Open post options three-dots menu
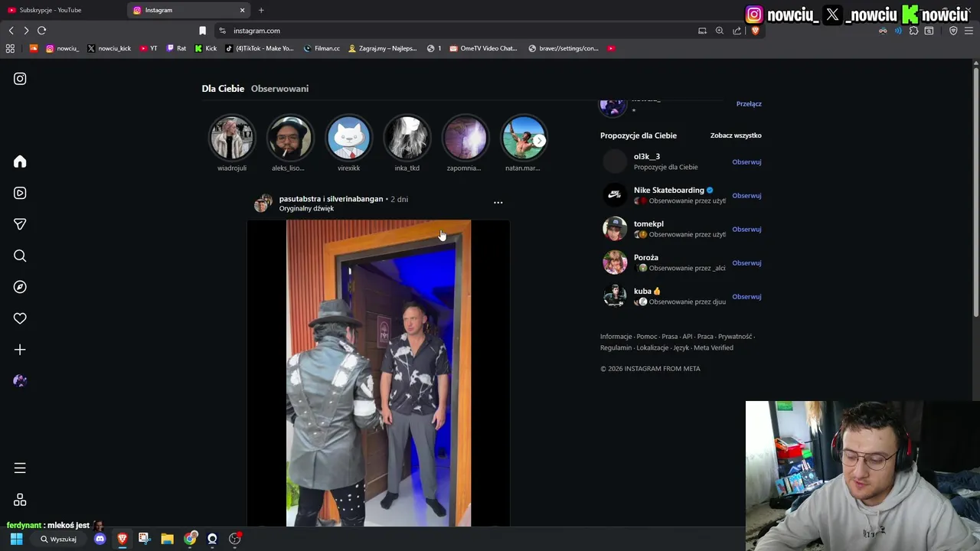This screenshot has height=551, width=980. pyautogui.click(x=498, y=203)
